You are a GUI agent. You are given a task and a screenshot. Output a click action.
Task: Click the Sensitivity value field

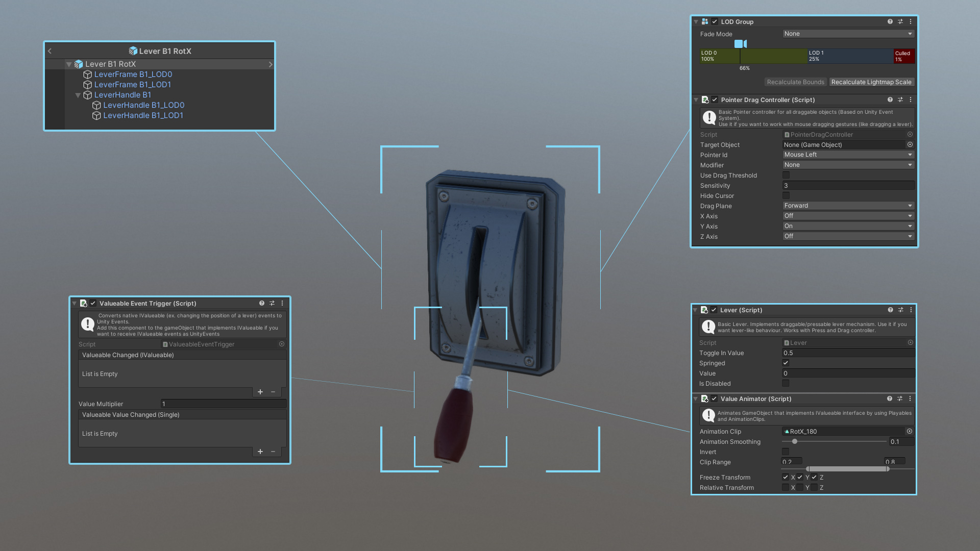pos(848,186)
